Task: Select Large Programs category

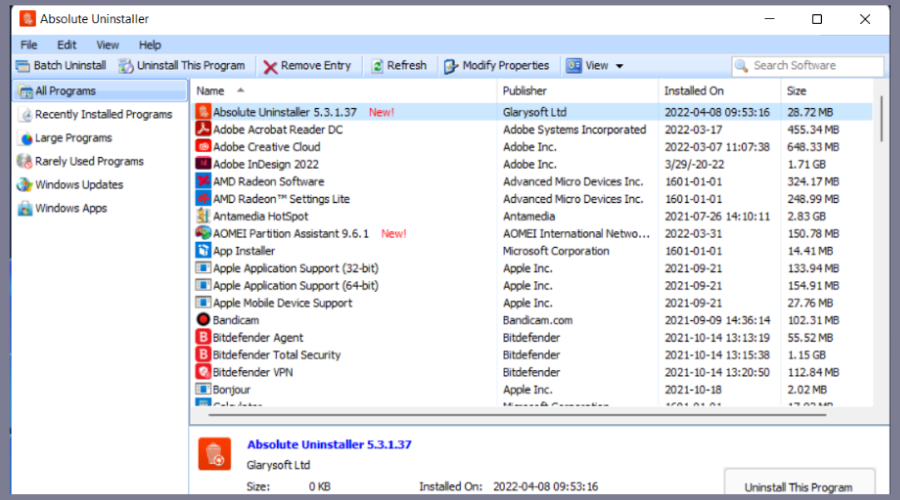Action: 73,138
